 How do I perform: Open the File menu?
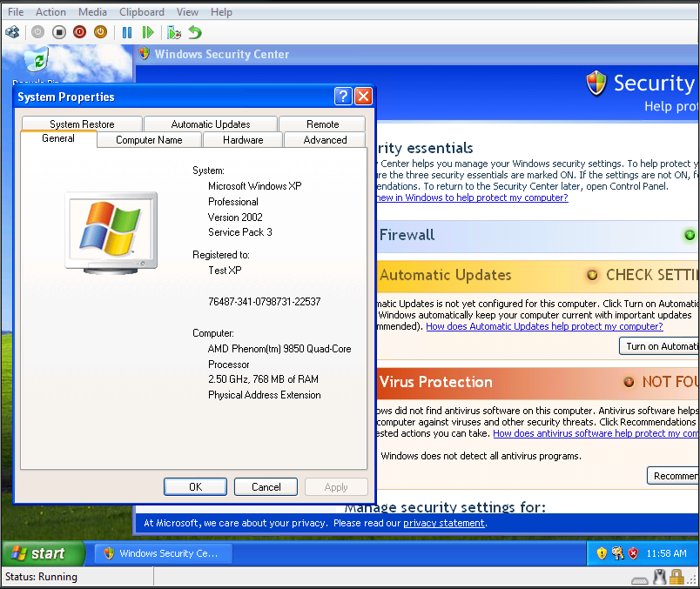pyautogui.click(x=16, y=12)
